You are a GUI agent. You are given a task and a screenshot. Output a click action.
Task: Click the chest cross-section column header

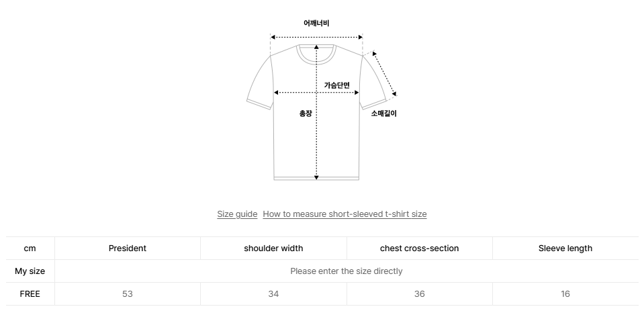click(420, 248)
